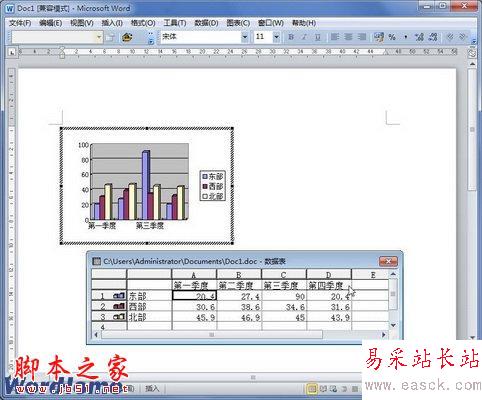Select cell 第一季度 in datasheet
The width and height of the screenshot is (482, 400).
coord(194,285)
